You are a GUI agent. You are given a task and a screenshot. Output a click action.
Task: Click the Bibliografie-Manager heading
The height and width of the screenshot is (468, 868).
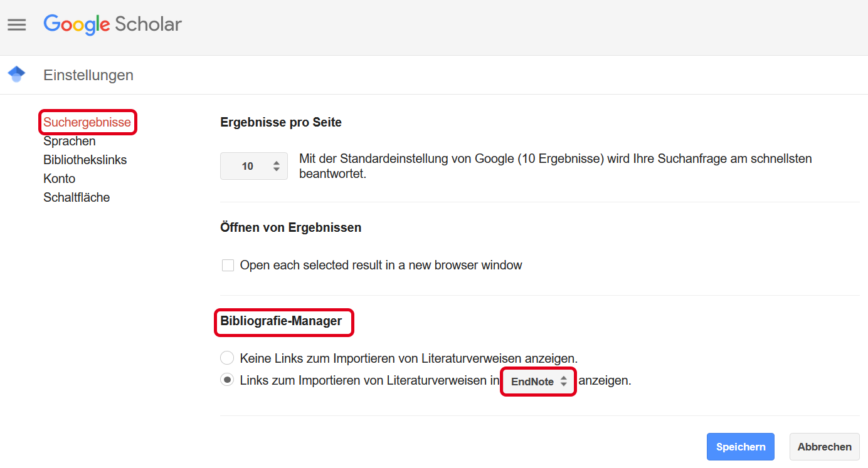click(281, 321)
